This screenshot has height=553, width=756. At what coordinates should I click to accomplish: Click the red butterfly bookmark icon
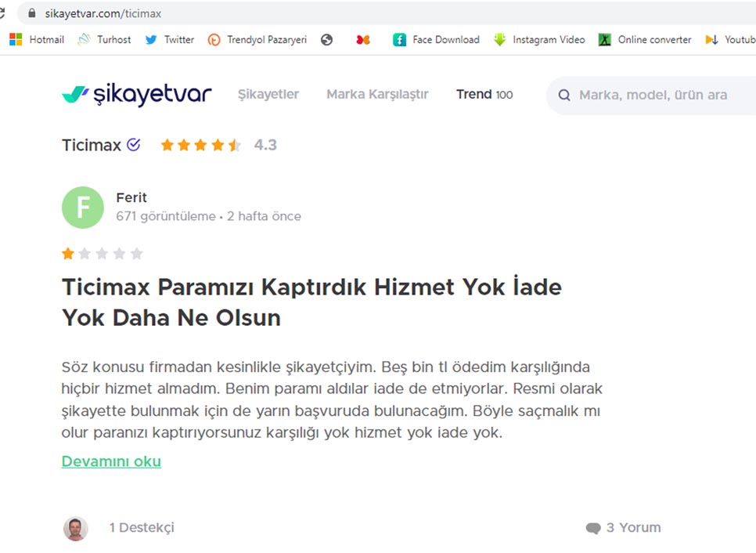[363, 39]
